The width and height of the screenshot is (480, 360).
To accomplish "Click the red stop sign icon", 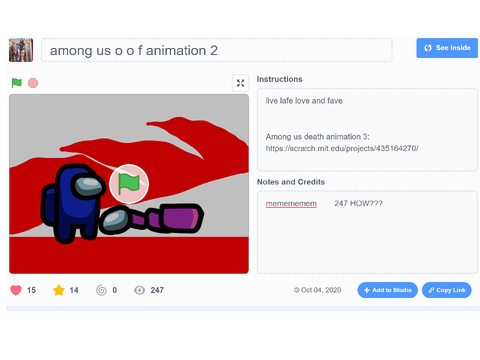I will click(x=33, y=83).
